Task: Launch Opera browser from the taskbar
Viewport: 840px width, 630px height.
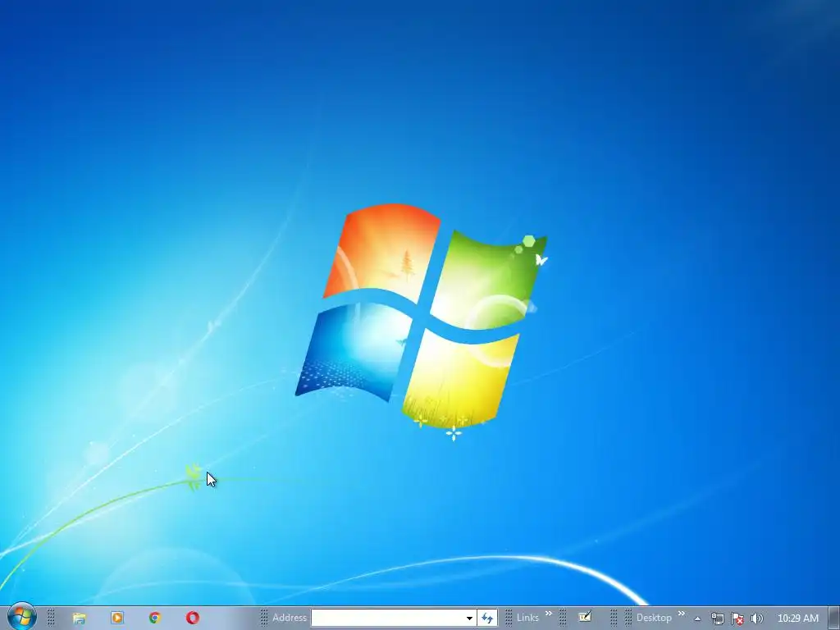Action: tap(193, 618)
